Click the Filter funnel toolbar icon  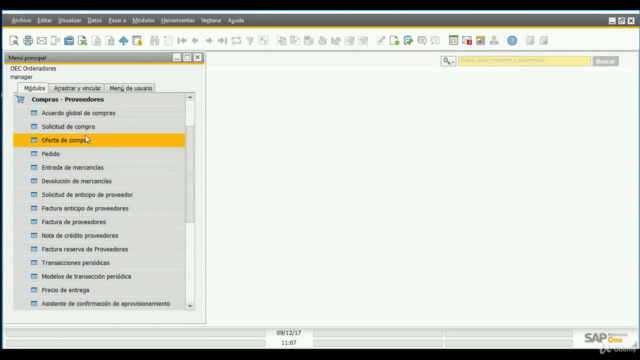point(250,40)
